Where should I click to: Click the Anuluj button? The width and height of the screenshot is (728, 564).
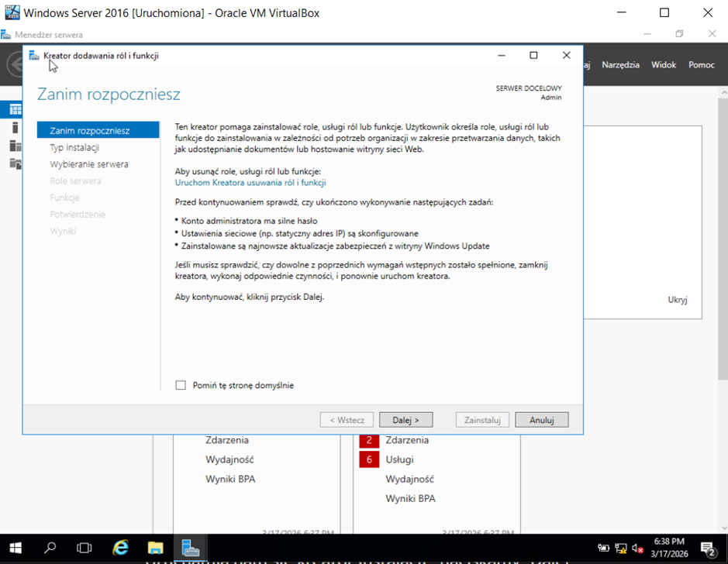tap(541, 420)
